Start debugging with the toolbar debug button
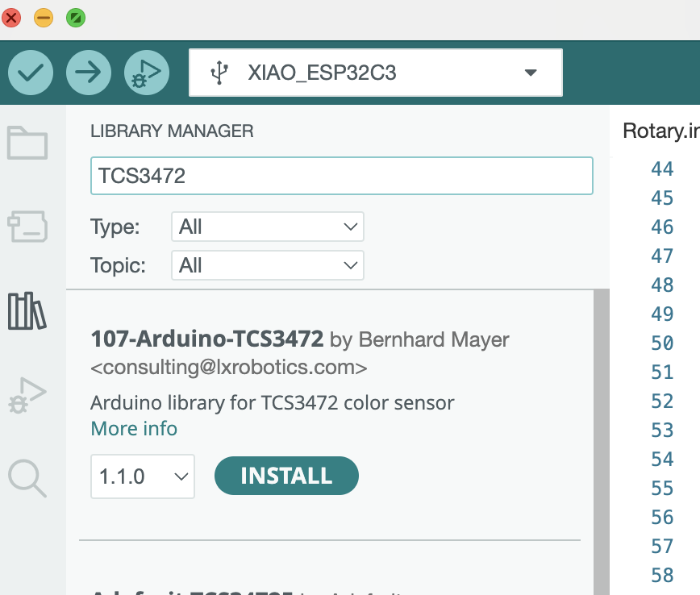The height and width of the screenshot is (595, 700). pos(147,73)
